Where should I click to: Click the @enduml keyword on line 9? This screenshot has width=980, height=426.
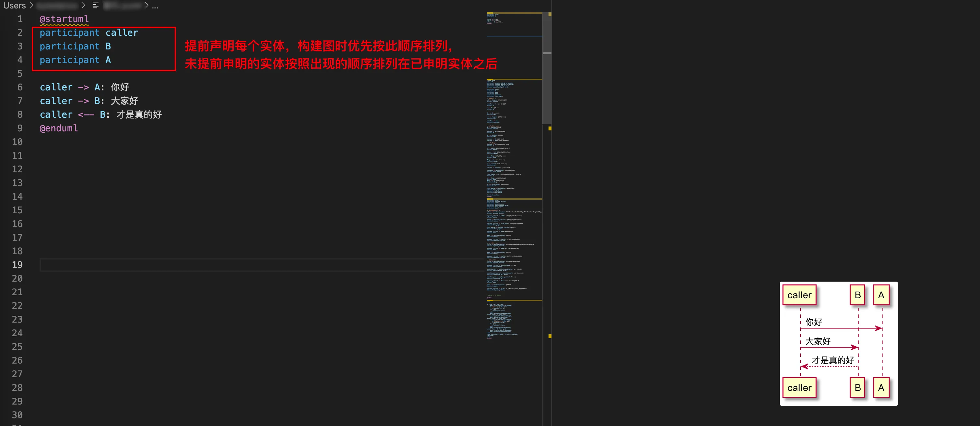coord(59,128)
